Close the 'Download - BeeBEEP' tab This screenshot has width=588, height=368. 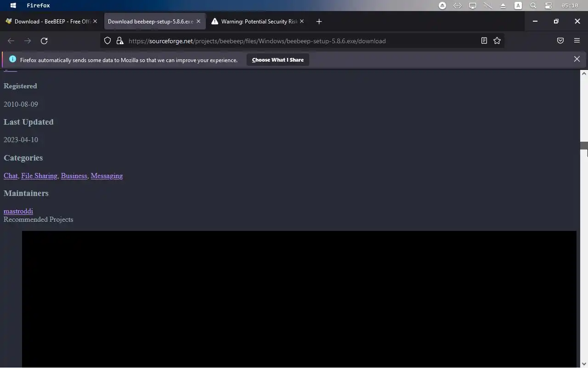click(x=95, y=21)
